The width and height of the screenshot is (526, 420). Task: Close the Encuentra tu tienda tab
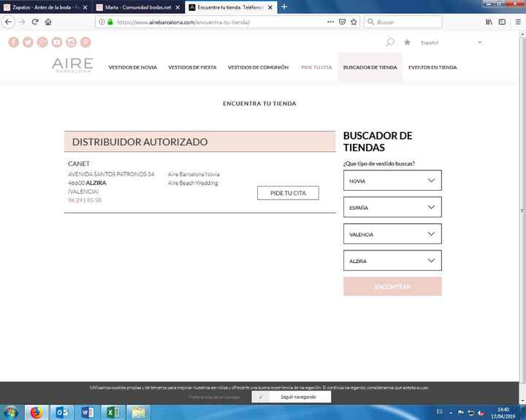(x=270, y=7)
